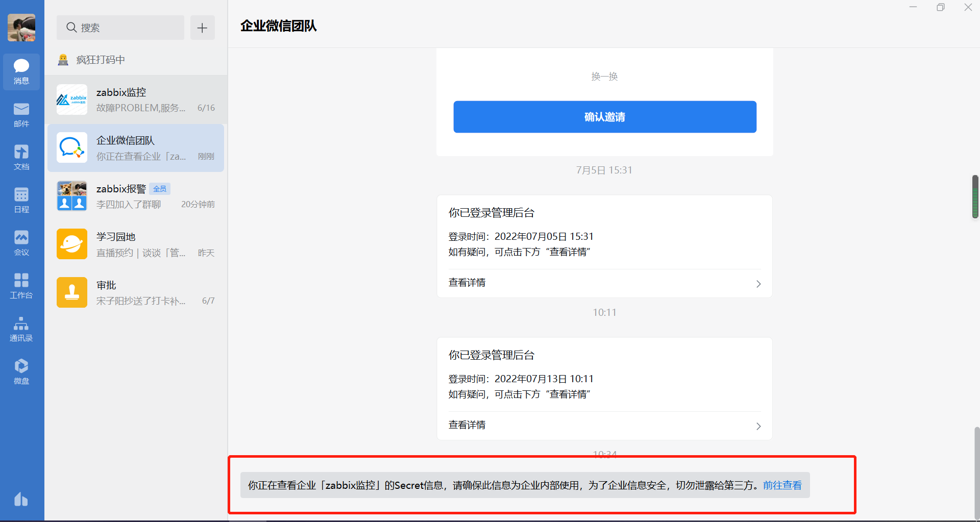The image size is (980, 522).
Task: Open the zabbix监控 conversation
Action: (135, 100)
